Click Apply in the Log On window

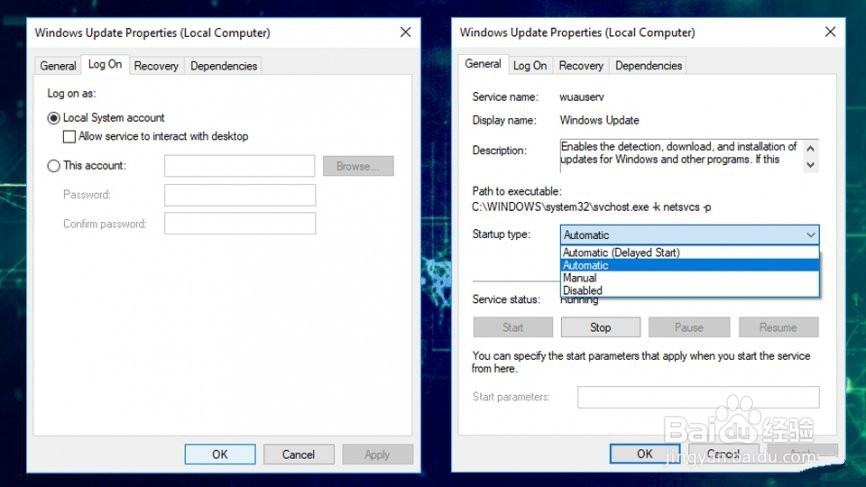[377, 454]
